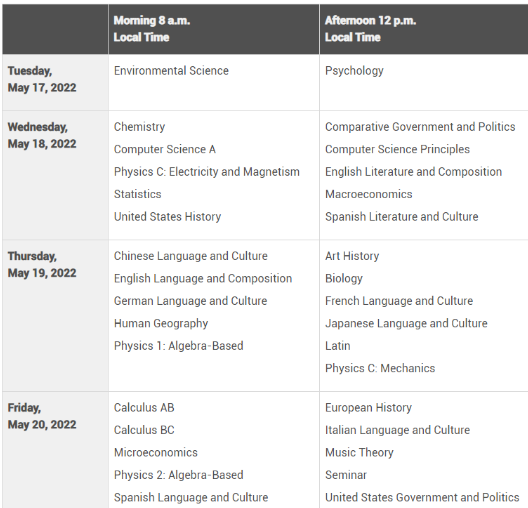Select the Comparative Government and Politics entry
The image size is (528, 508).
point(420,127)
